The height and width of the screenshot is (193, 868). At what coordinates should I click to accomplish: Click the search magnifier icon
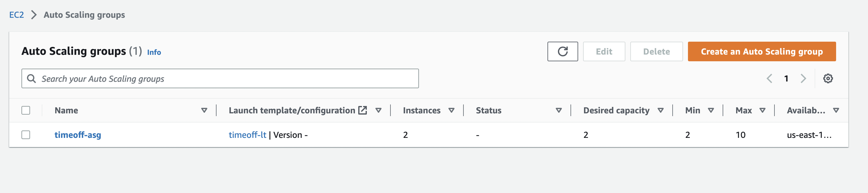[x=32, y=78]
